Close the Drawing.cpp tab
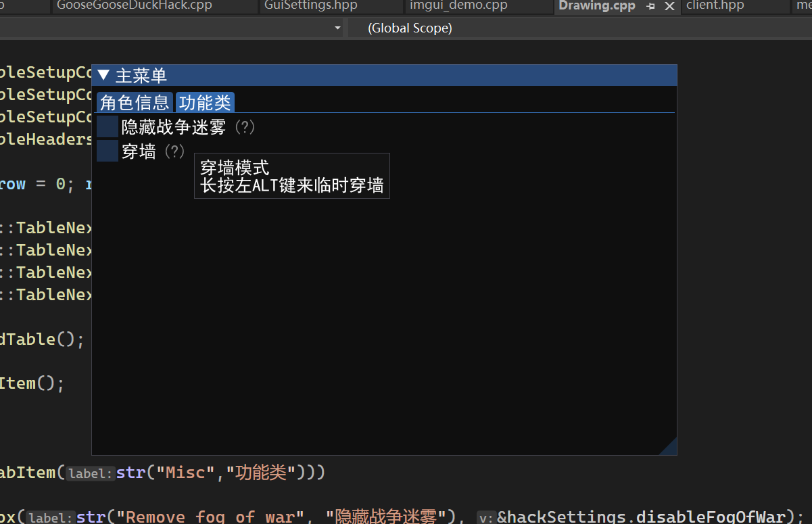812x524 pixels. (x=669, y=7)
